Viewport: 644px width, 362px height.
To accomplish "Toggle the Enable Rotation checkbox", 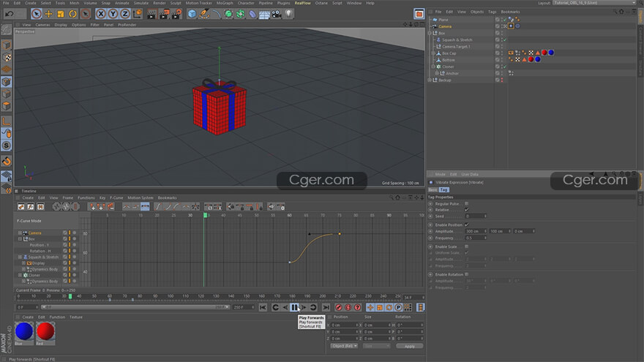I will coord(467,274).
